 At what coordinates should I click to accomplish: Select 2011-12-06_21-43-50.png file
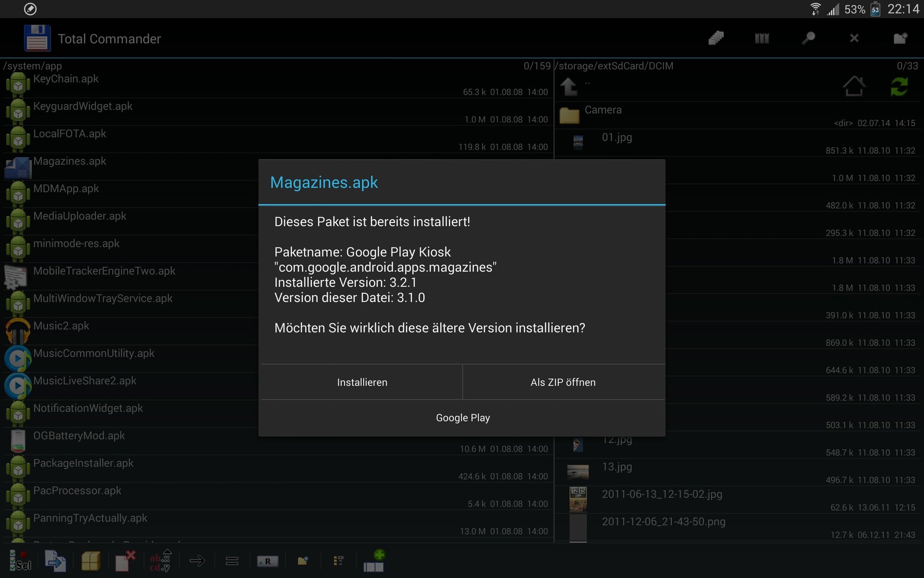739,526
